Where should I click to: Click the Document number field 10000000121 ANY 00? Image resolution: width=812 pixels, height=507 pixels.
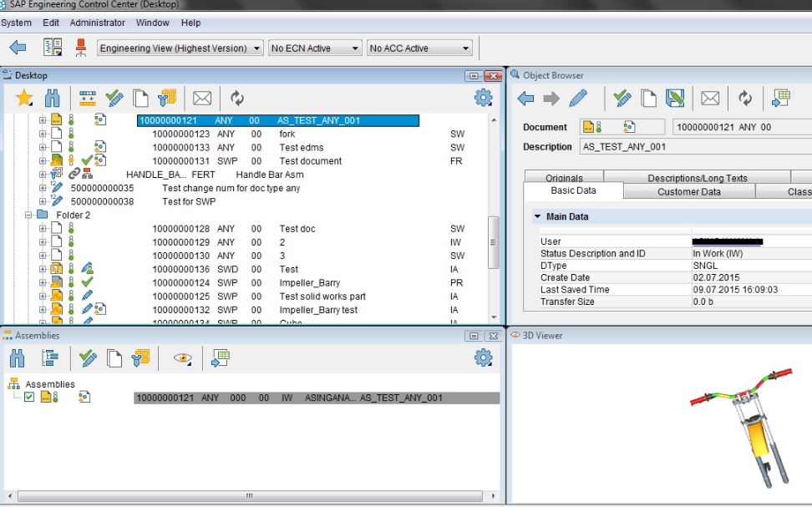742,127
